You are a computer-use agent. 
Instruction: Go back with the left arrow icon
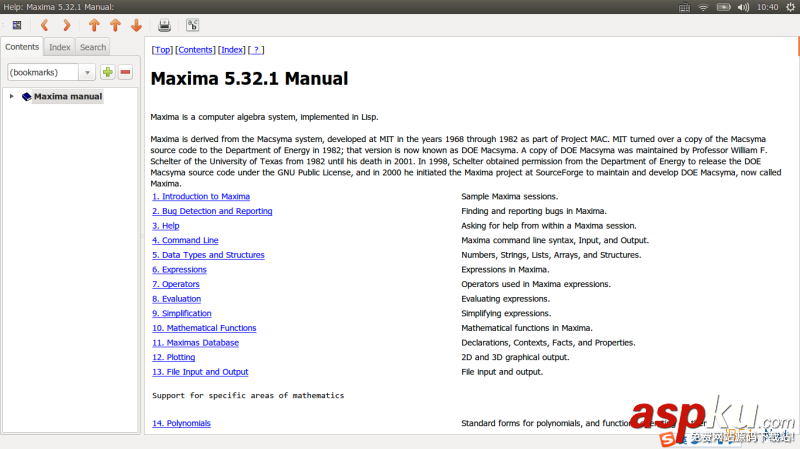pos(44,25)
